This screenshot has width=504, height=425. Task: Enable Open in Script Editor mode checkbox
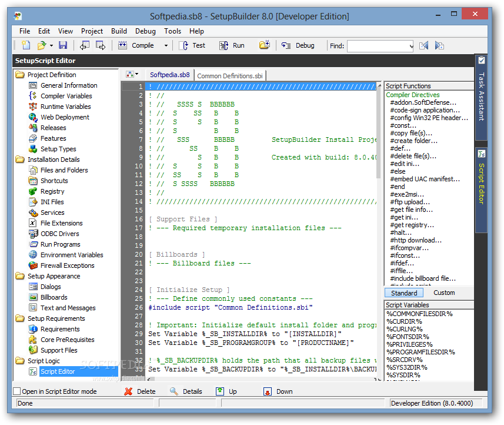click(16, 391)
